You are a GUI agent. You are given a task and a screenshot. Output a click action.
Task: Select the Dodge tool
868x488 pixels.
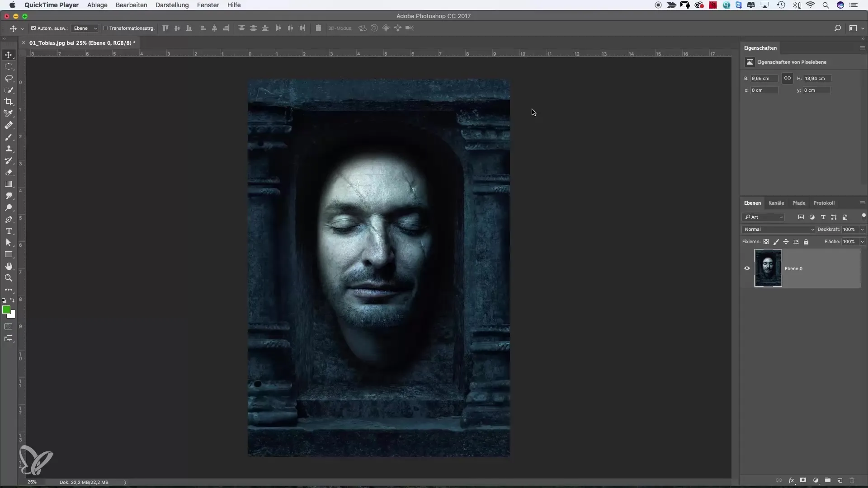tap(9, 207)
